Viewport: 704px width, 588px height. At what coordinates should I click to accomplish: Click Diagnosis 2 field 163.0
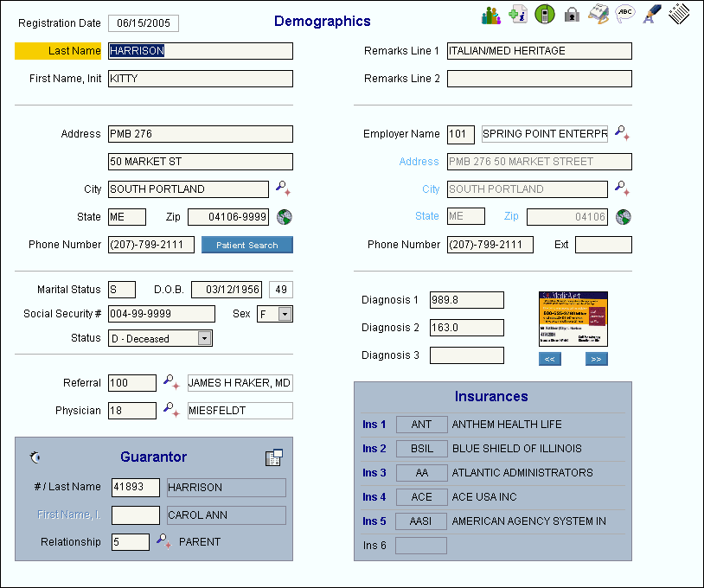[467, 328]
